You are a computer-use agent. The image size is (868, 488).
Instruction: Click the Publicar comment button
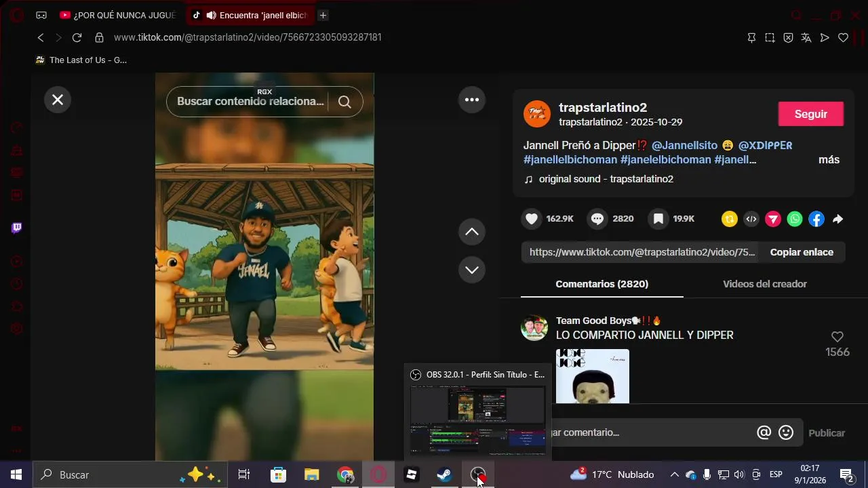point(827,433)
